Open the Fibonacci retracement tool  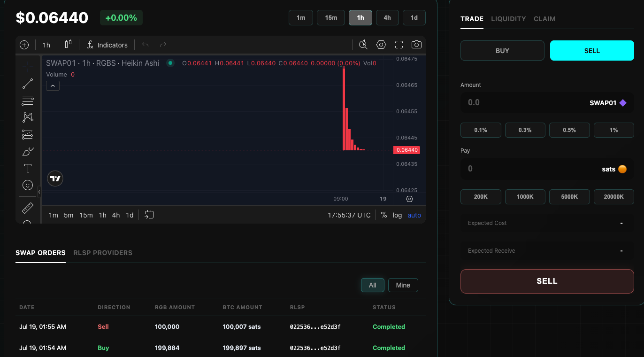28,101
